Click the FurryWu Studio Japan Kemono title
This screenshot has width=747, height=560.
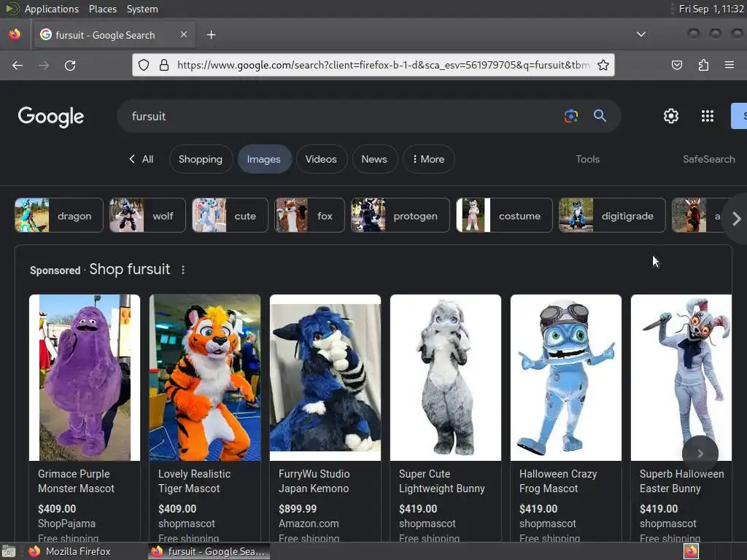coord(314,481)
